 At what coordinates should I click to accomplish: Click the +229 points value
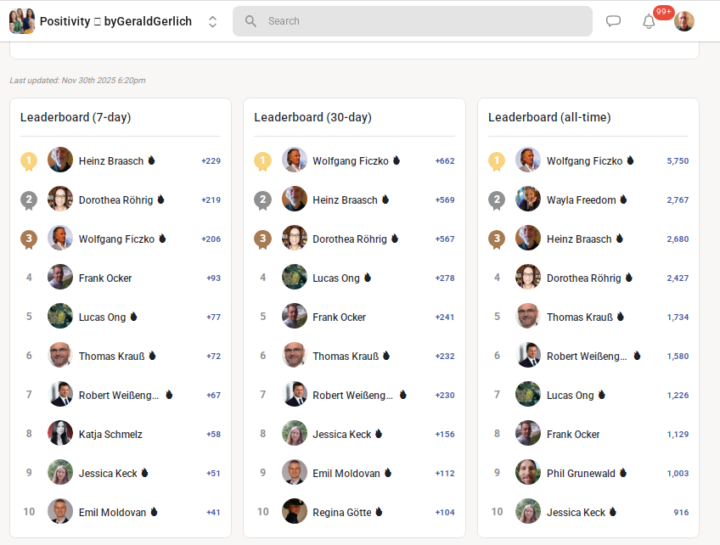click(211, 161)
